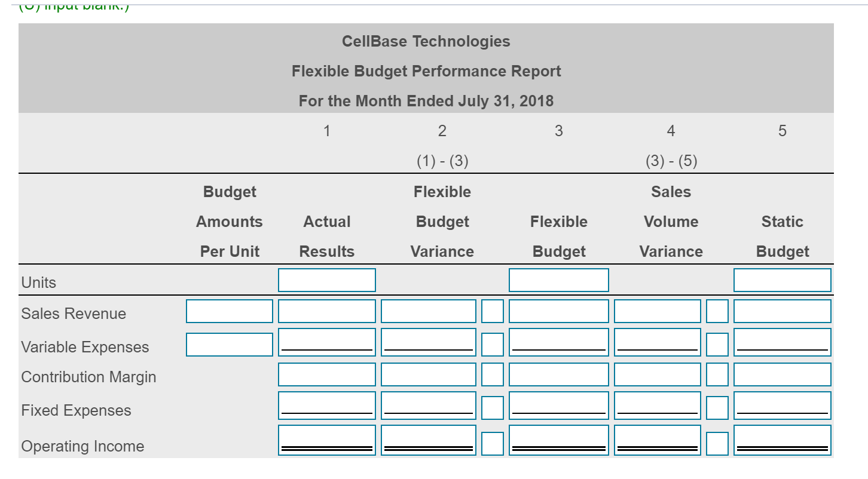The image size is (868, 479).
Task: Select Sales Revenue Static Budget field
Action: [x=782, y=311]
